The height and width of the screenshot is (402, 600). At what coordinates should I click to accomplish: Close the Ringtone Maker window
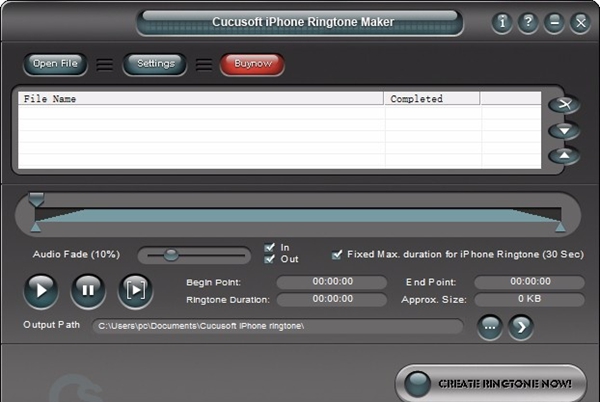(580, 23)
